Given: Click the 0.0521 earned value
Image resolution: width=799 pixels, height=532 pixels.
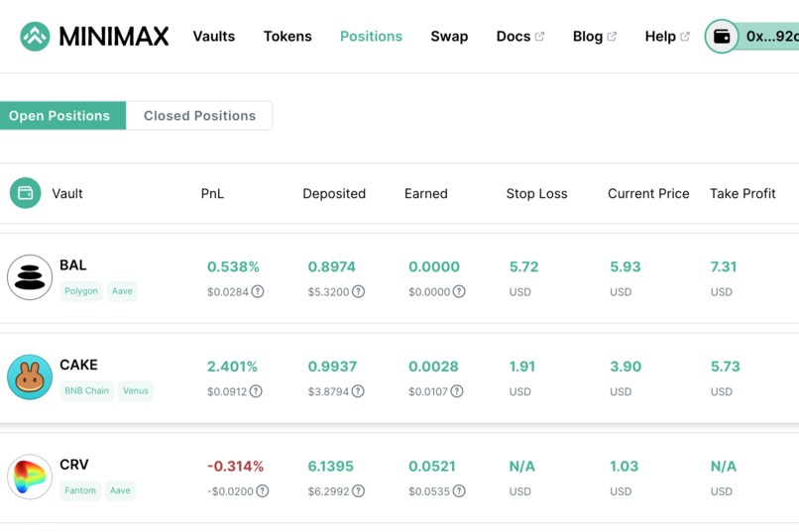Looking at the screenshot, I should (432, 467).
